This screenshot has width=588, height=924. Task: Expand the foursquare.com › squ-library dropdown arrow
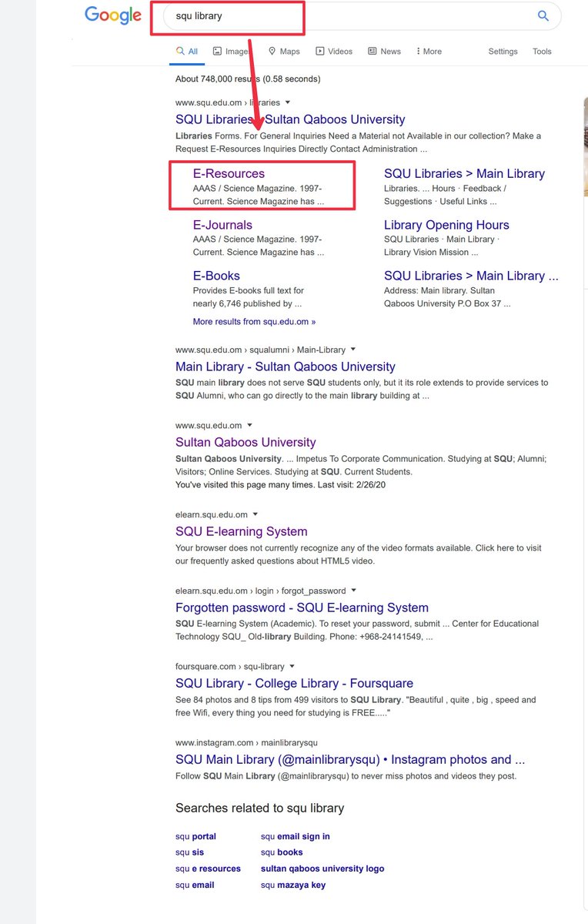pyautogui.click(x=292, y=666)
